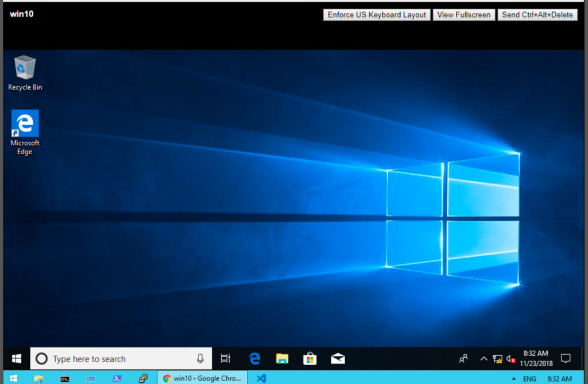The image size is (588, 384).
Task: Open Microsoft Store from guest taskbar
Action: (x=310, y=359)
